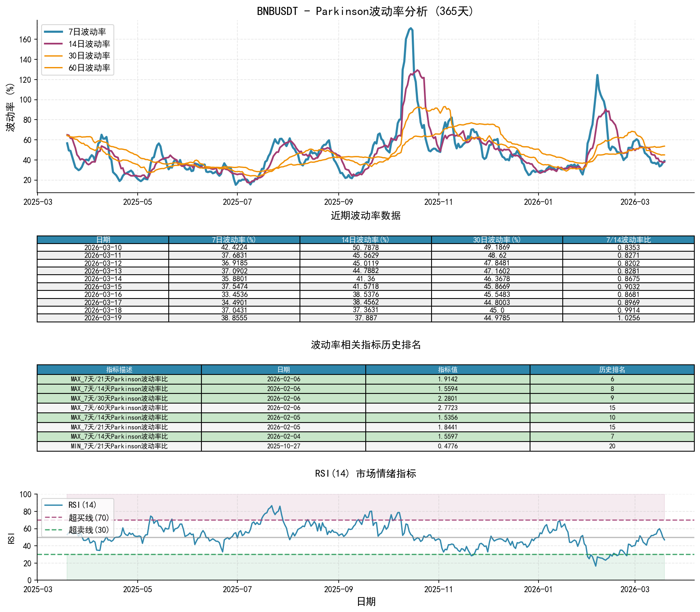Screen dimensions: 700x612
Task: Click the 14日波动率 legend color line
Action: 53,44
